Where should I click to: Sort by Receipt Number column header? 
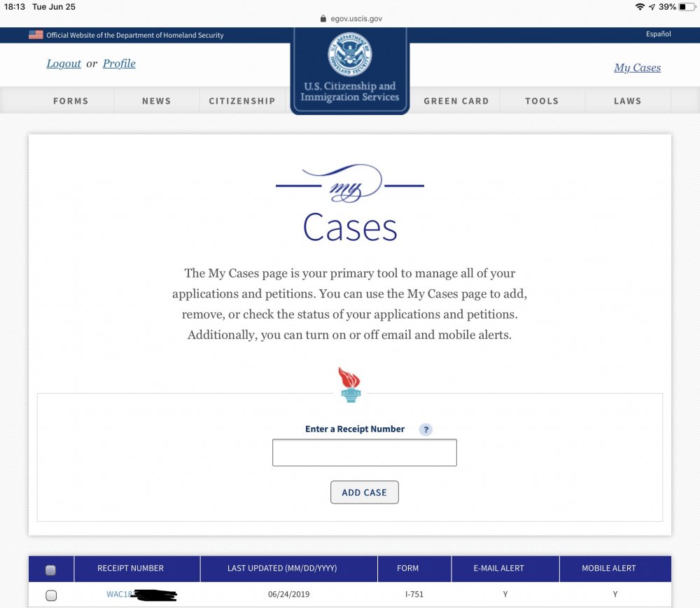130,568
